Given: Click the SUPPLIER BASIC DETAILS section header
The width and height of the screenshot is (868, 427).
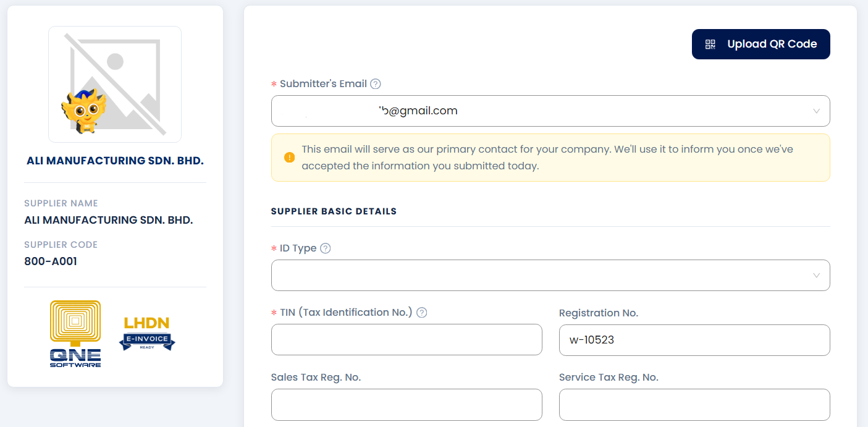Looking at the screenshot, I should click(334, 211).
